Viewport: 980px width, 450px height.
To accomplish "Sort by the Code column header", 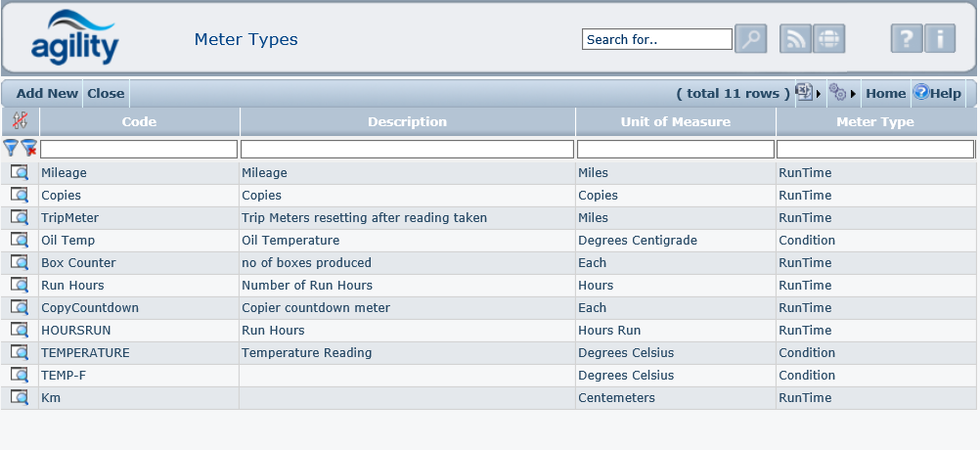I will point(139,122).
